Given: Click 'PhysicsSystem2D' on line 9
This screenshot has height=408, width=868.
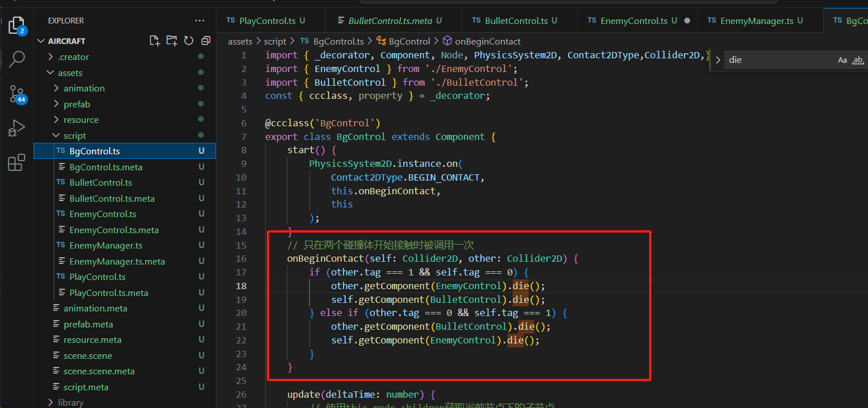Looking at the screenshot, I should pos(350,163).
